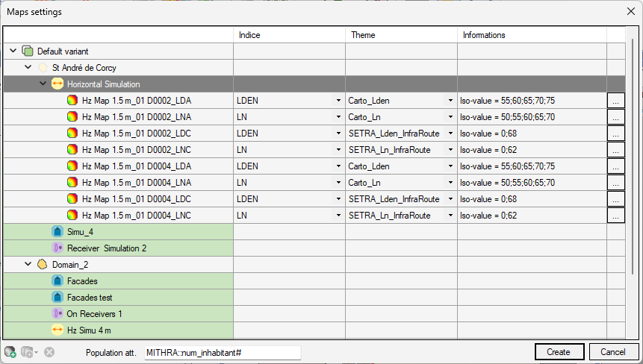643x364 pixels.
Task: Open Theme dropdown for D0002_LNC row
Action: coord(450,149)
